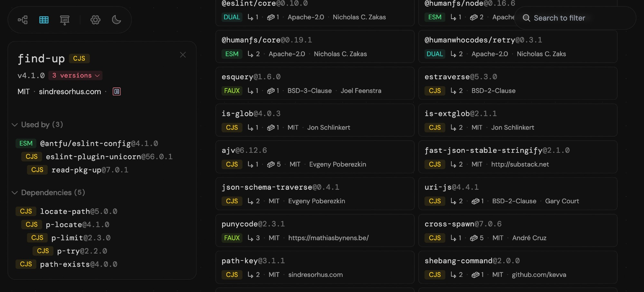Open the esquery@1.6.0 package card
Viewport: 644px width, 292px height.
pyautogui.click(x=315, y=83)
